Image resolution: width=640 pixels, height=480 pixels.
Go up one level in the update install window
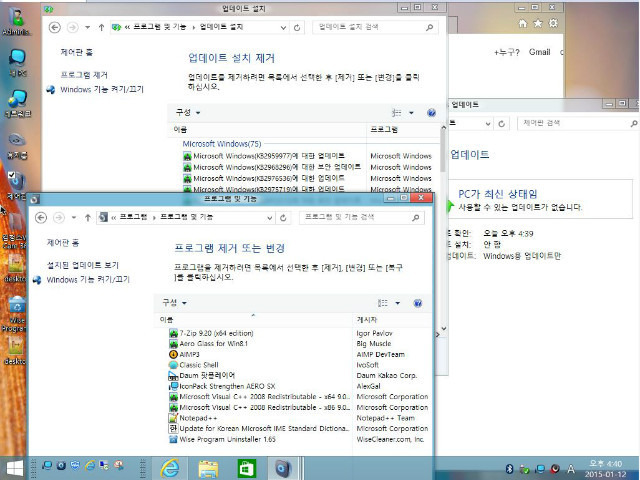pyautogui.click(x=102, y=27)
